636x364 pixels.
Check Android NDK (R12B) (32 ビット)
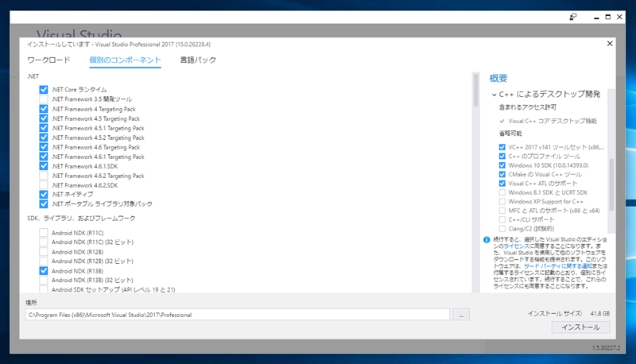click(44, 261)
